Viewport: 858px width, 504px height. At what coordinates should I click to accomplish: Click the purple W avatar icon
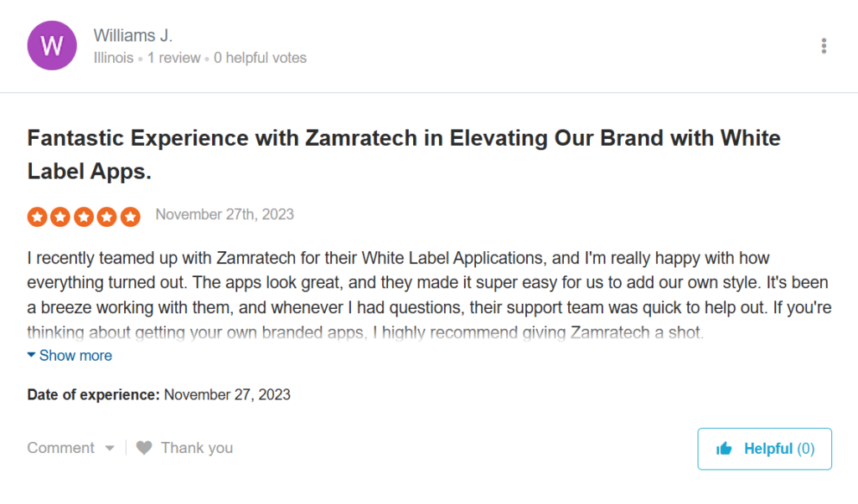click(x=52, y=46)
